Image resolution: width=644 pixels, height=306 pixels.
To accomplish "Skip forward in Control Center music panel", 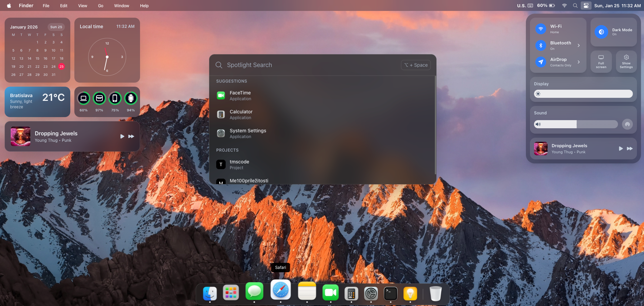I will tap(629, 149).
